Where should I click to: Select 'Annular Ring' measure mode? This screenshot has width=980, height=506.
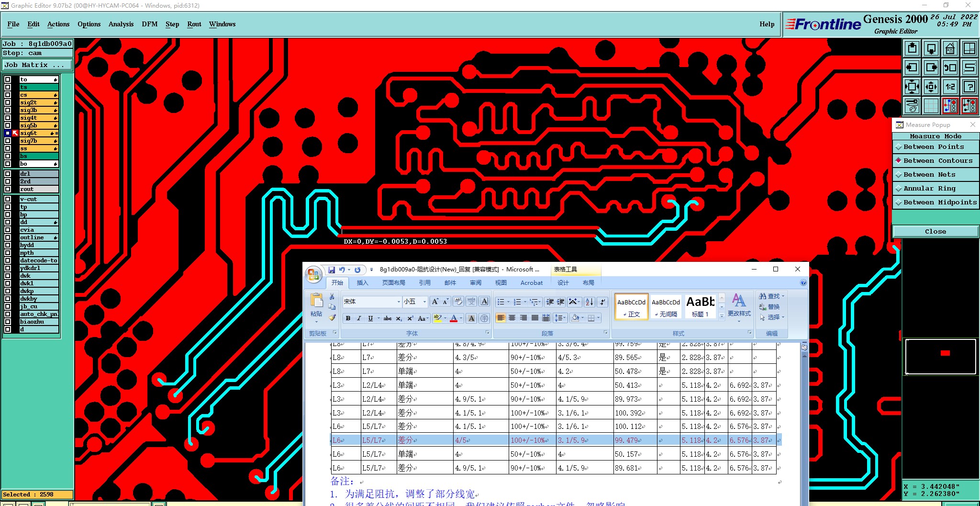pyautogui.click(x=935, y=189)
